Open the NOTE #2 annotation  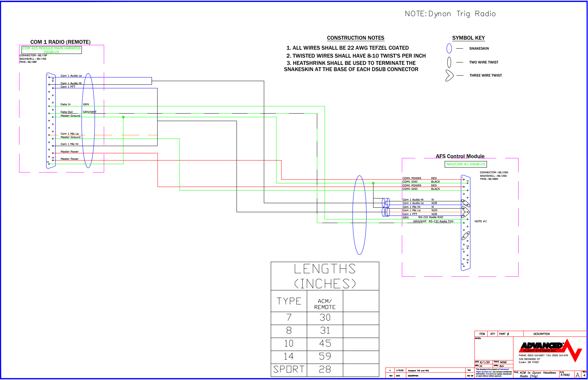[x=481, y=221]
